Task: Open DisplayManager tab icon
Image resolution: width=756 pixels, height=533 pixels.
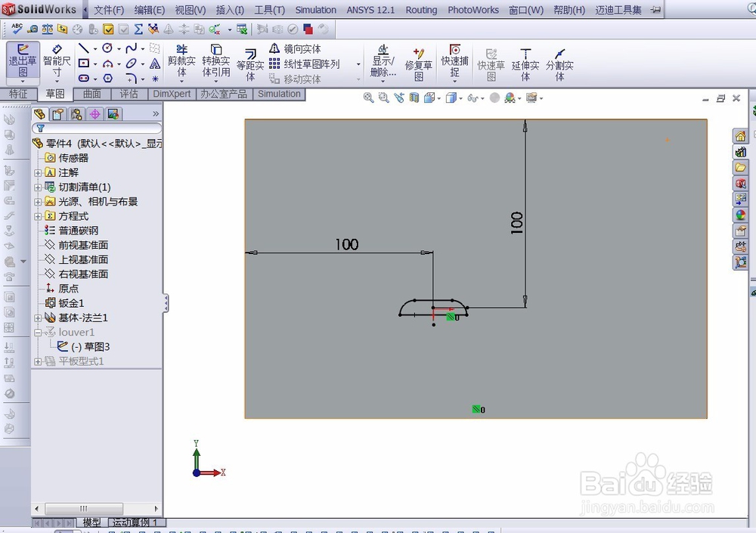Action: tap(113, 114)
